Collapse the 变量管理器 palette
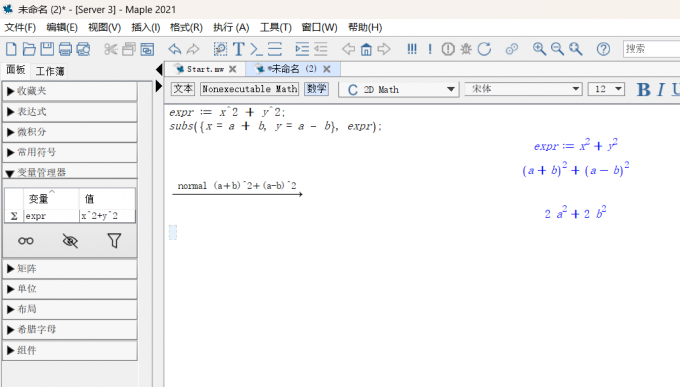The width and height of the screenshot is (680, 387). 70,172
